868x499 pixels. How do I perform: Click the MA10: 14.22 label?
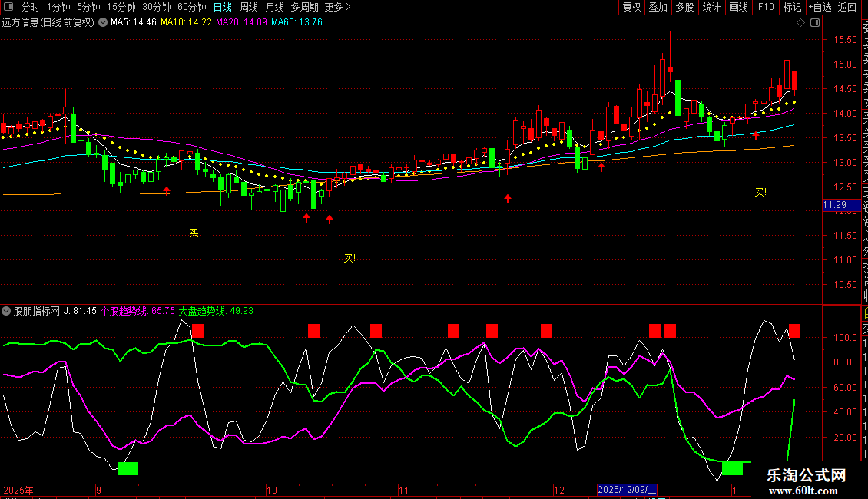click(x=186, y=22)
